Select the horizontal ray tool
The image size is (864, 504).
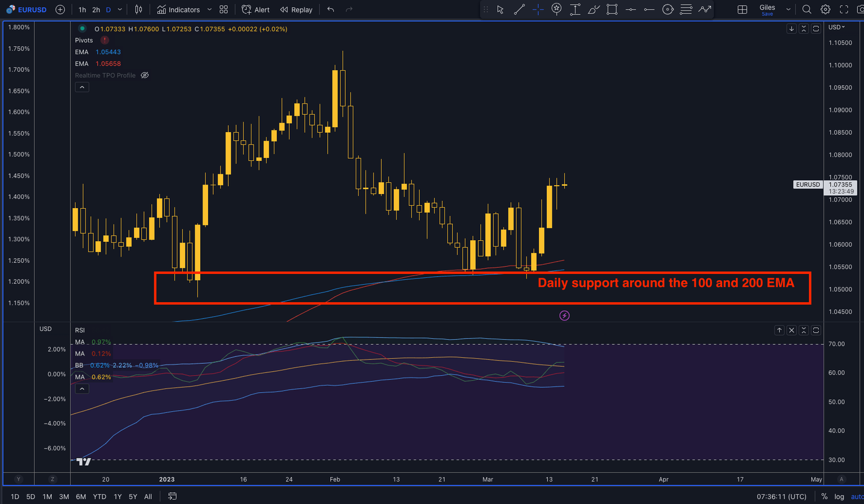649,10
